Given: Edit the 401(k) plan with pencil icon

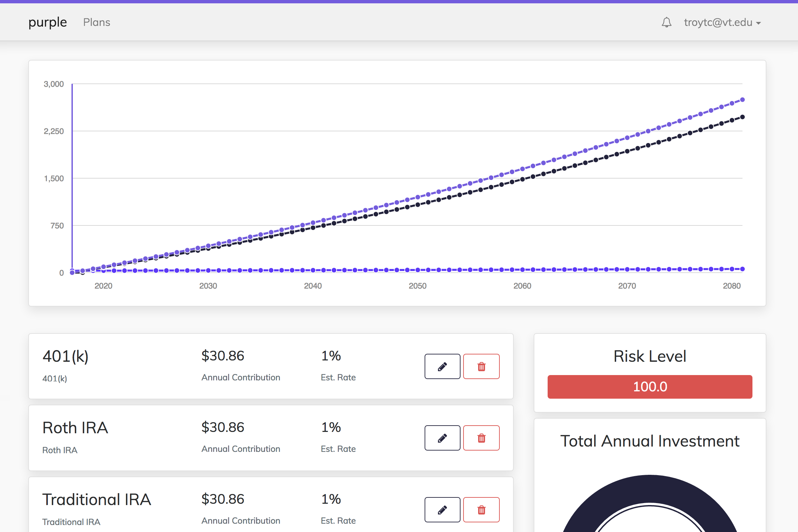Looking at the screenshot, I should (x=442, y=366).
